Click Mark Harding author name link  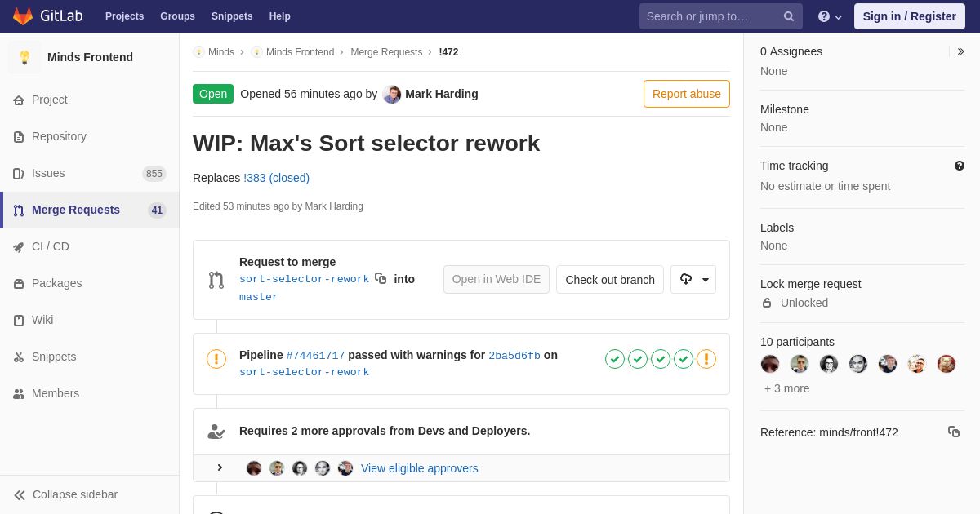(442, 94)
